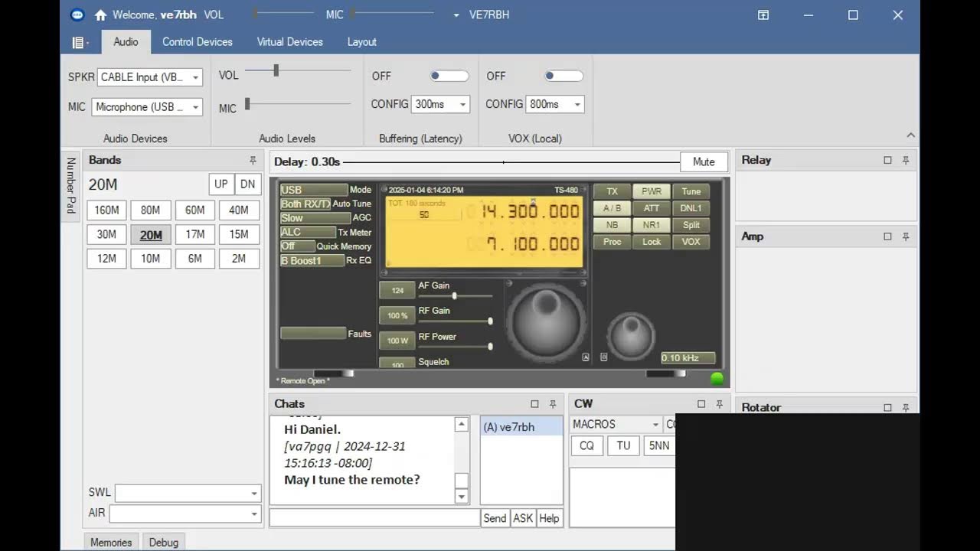Toggle the PWR power button
Viewport: 980px width, 551px height.
[652, 191]
